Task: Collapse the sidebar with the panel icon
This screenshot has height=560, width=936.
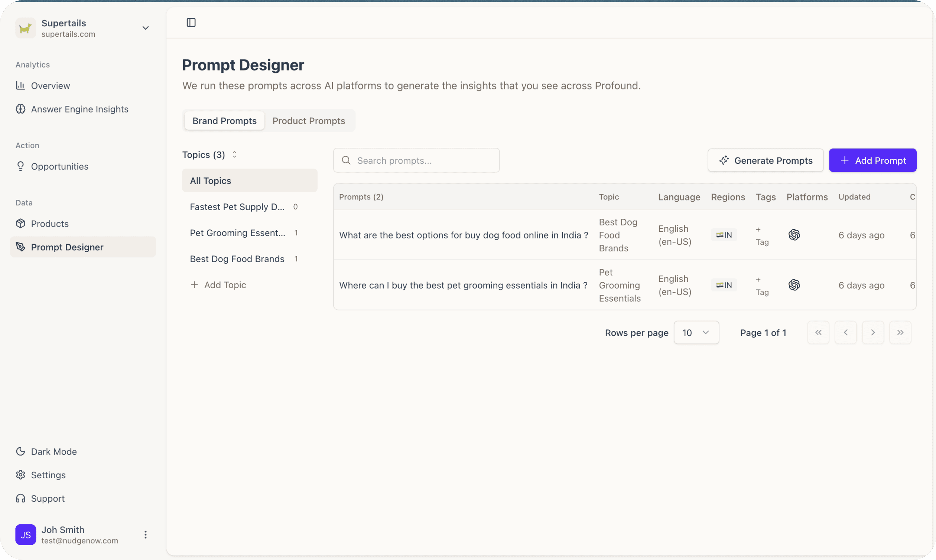Action: coord(191,23)
